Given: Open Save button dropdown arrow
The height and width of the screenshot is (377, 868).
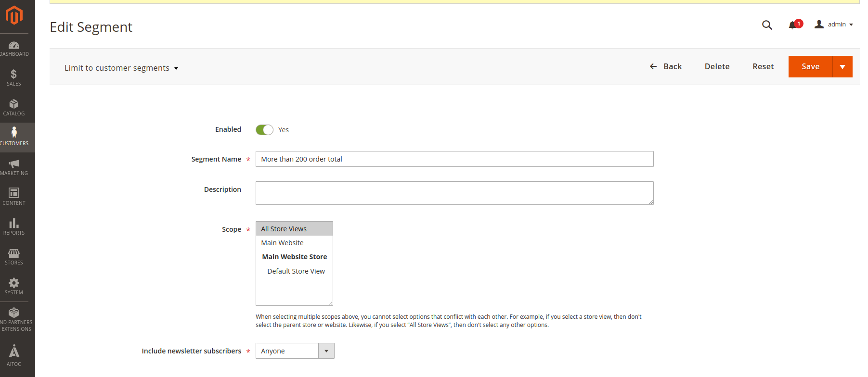Looking at the screenshot, I should coord(842,66).
